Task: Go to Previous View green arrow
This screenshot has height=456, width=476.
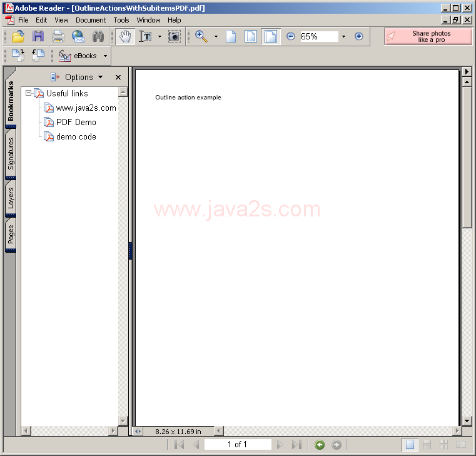Action: pyautogui.click(x=320, y=445)
